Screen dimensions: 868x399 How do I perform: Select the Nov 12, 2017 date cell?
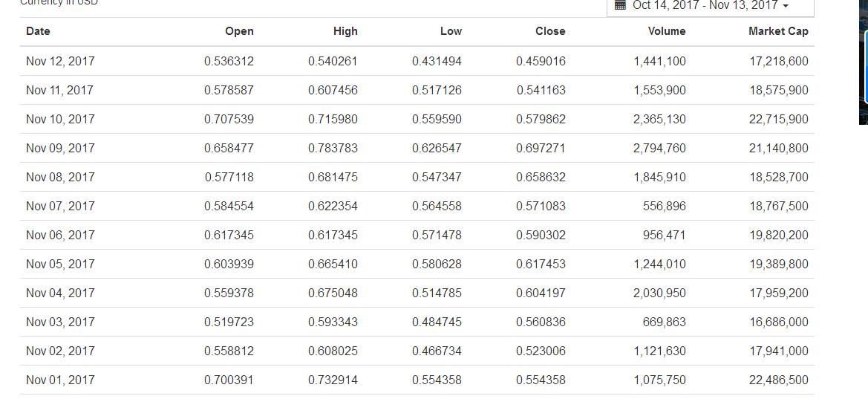point(60,61)
